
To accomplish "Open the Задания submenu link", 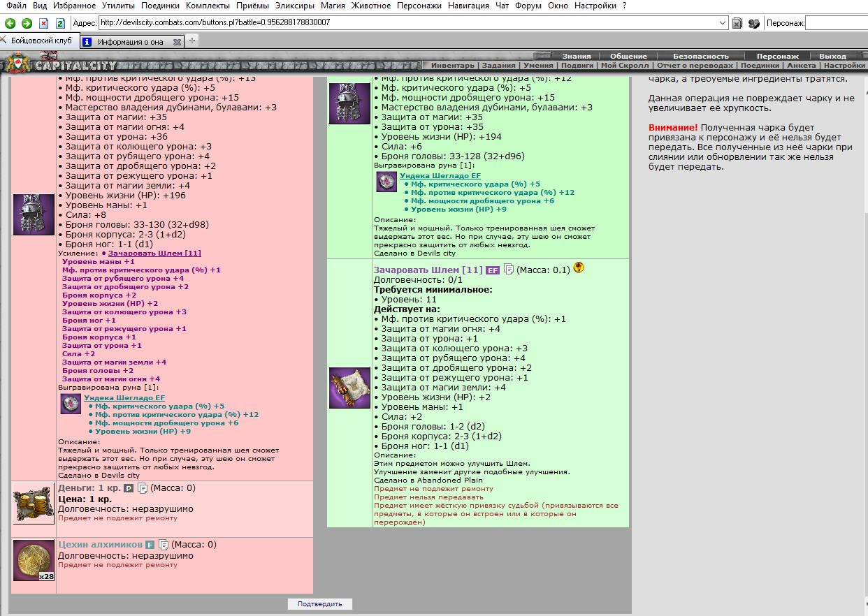I will [499, 65].
